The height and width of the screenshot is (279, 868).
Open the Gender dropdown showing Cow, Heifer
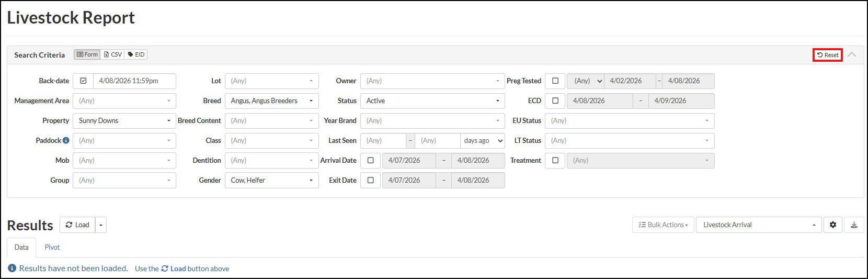coord(272,181)
